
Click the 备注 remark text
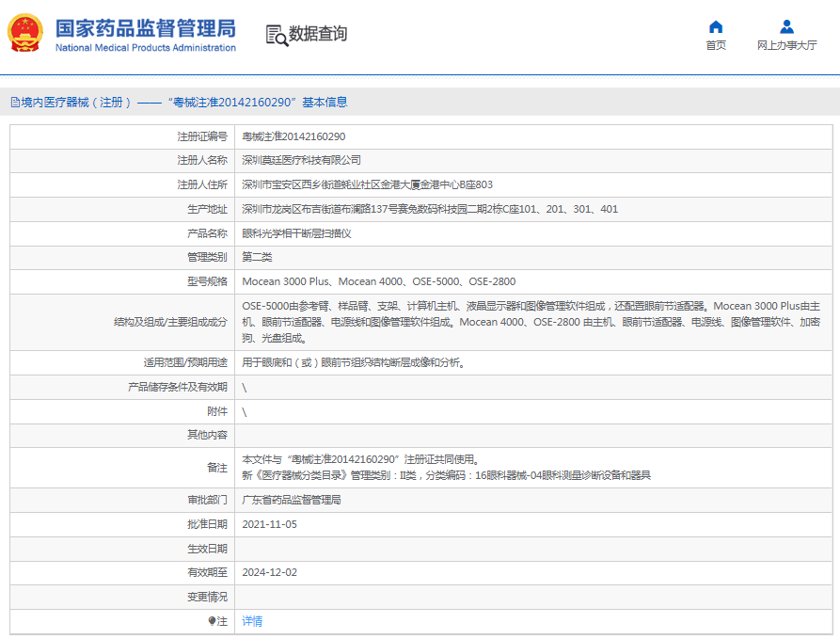click(x=446, y=468)
